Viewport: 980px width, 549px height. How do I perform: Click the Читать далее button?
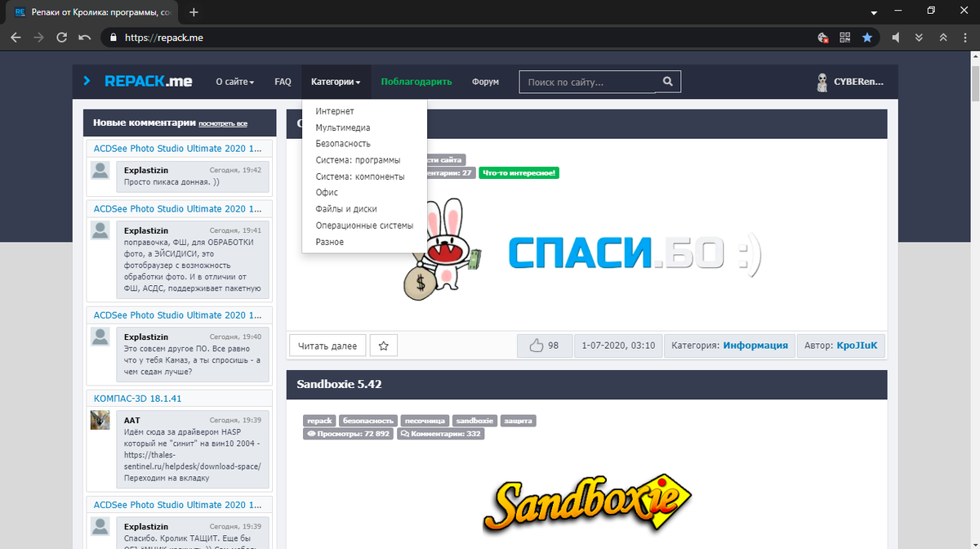click(327, 345)
